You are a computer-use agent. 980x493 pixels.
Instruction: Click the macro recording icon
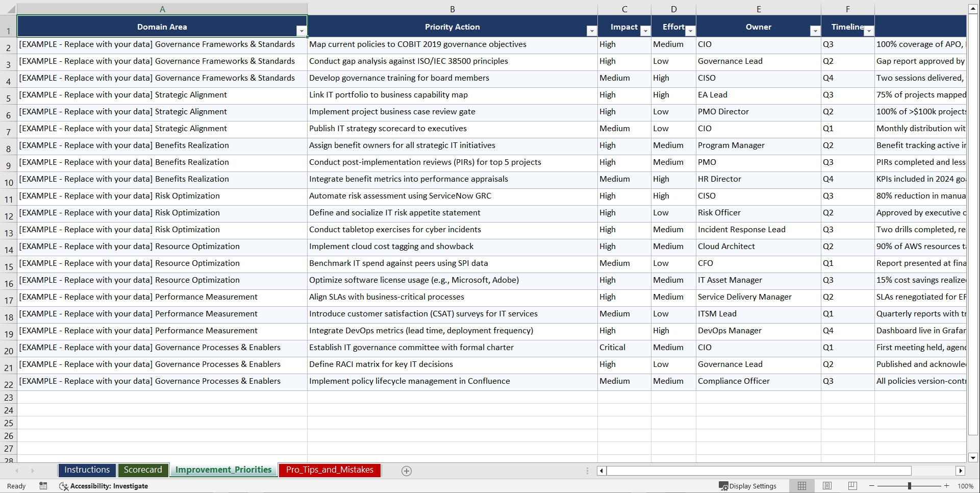tap(43, 486)
